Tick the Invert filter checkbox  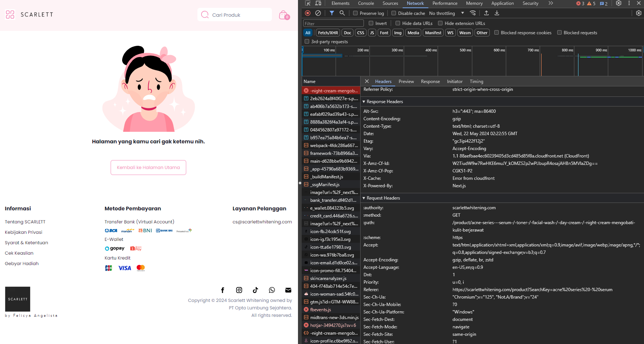click(371, 23)
